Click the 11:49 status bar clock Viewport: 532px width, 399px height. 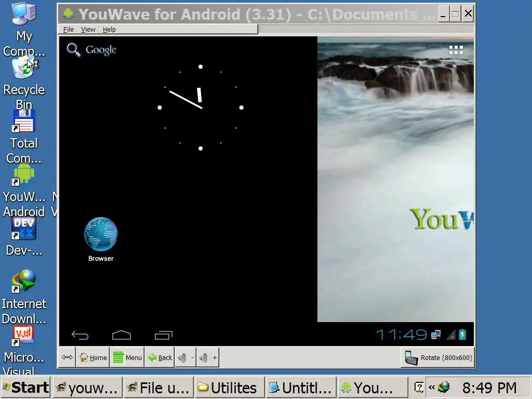tap(402, 335)
